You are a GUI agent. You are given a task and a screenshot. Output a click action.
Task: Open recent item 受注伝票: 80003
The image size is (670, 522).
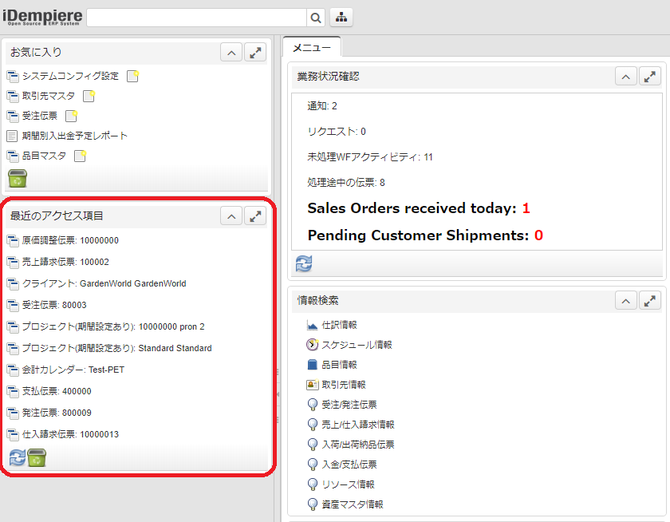click(x=54, y=305)
